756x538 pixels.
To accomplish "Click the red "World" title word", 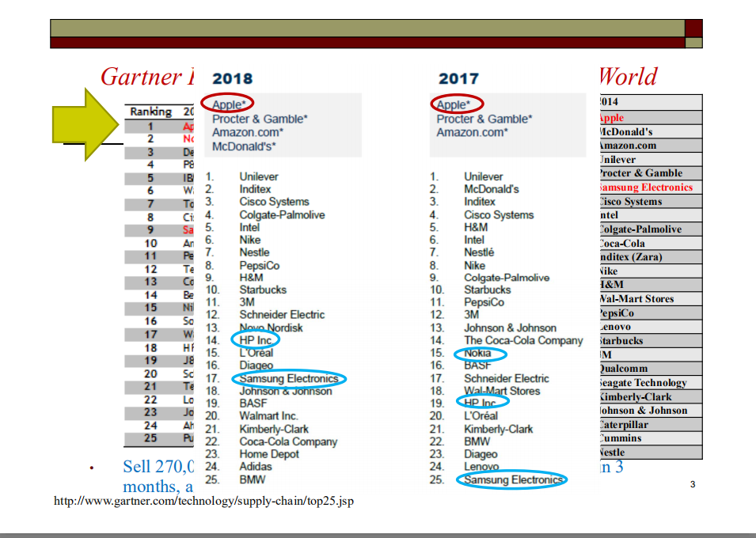I will coord(628,77).
